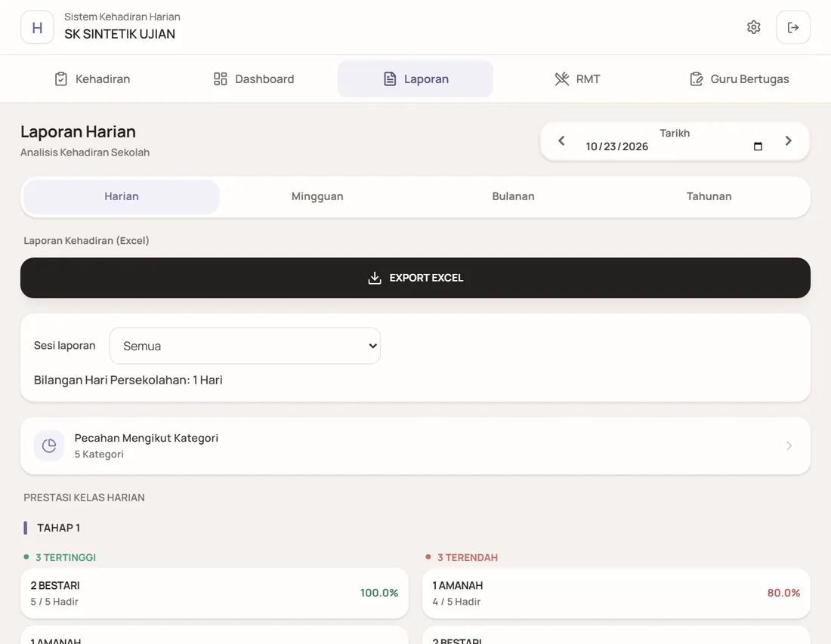831x644 pixels.
Task: Click the 100.0% attendance value
Action: [379, 593]
